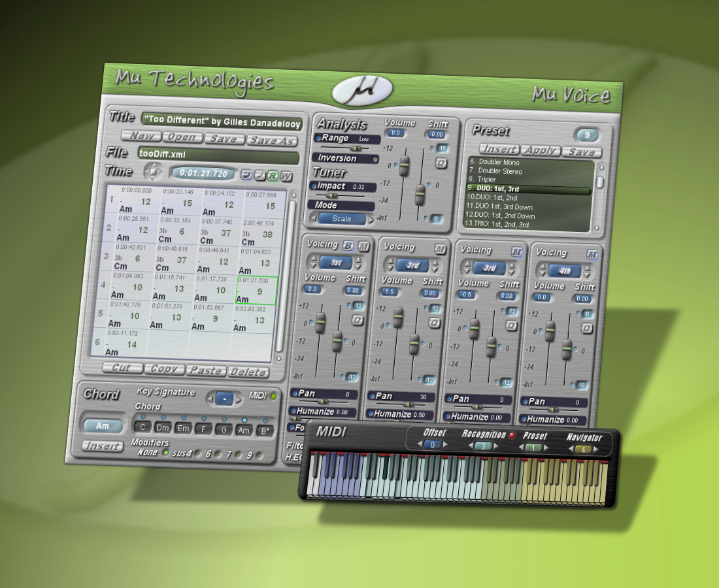Click left arrow of Key Signature selector
The height and width of the screenshot is (588, 719).
click(x=210, y=399)
